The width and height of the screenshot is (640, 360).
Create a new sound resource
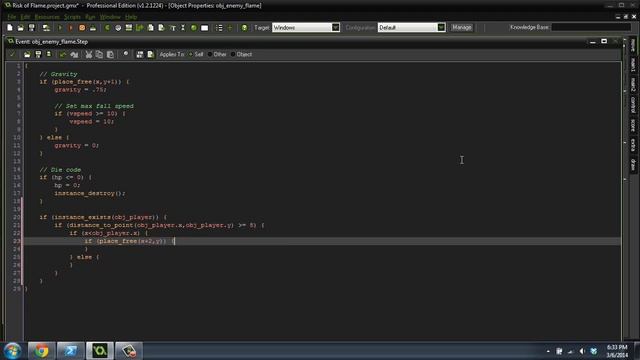pos(118,27)
